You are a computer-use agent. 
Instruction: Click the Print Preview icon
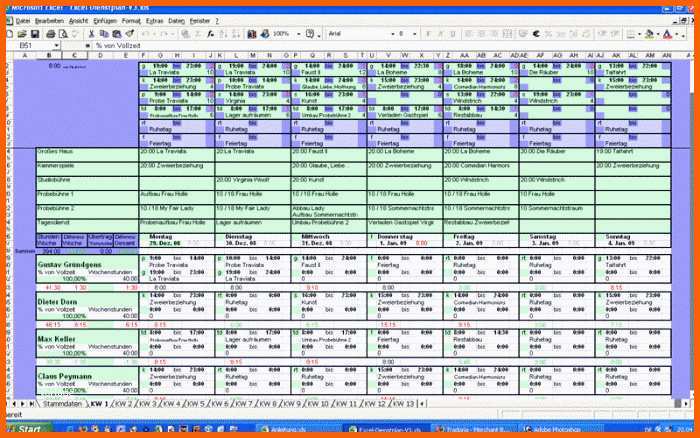point(63,34)
